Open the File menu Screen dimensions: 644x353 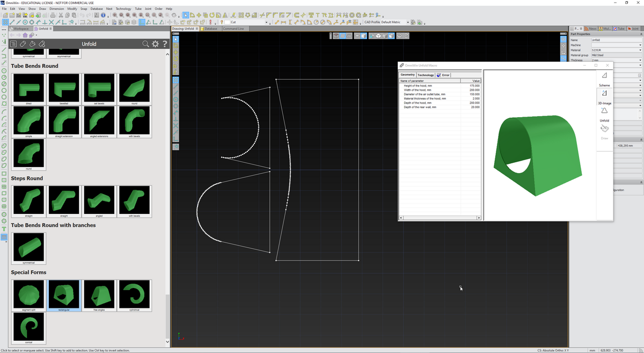pyautogui.click(x=4, y=9)
